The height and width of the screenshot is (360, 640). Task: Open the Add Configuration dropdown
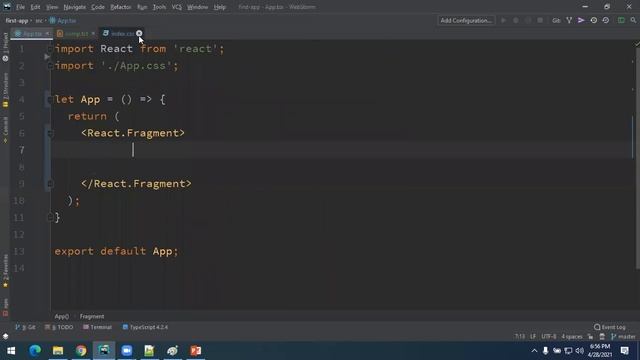pos(466,20)
